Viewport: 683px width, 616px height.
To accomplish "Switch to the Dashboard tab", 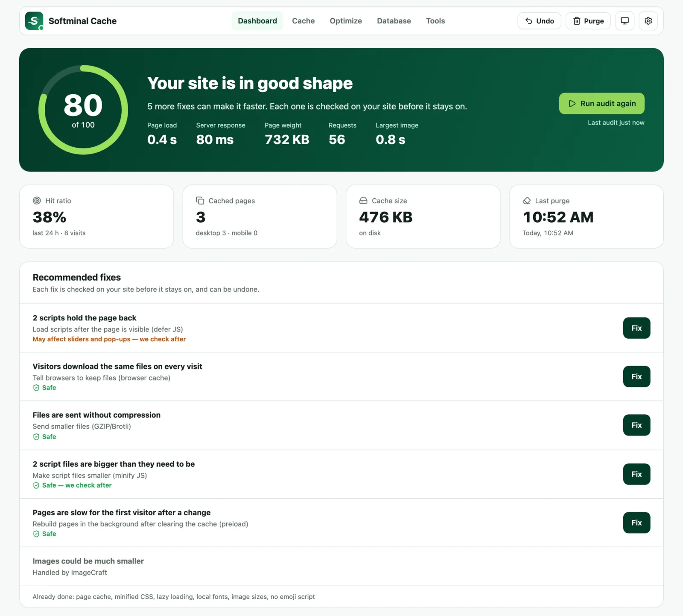I will pos(257,21).
